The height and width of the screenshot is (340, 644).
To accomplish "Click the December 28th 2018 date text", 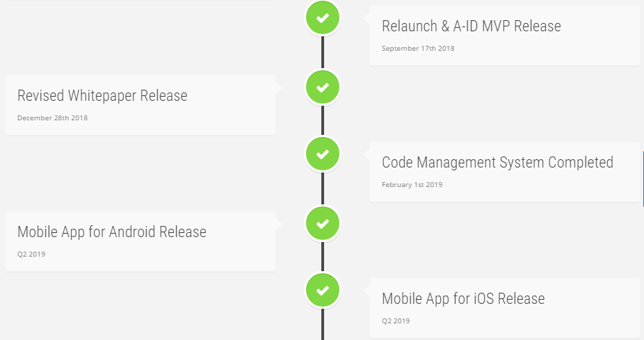I will pyautogui.click(x=52, y=118).
